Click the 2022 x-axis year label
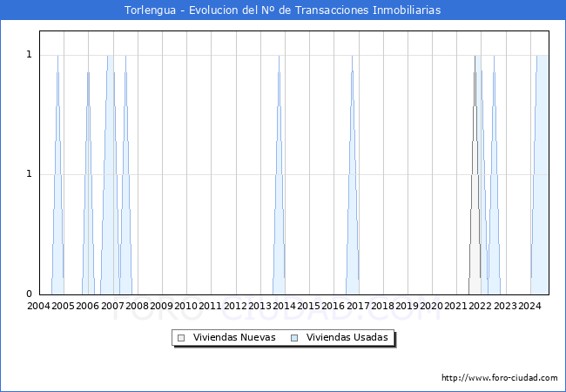This screenshot has height=392, width=566. point(480,306)
